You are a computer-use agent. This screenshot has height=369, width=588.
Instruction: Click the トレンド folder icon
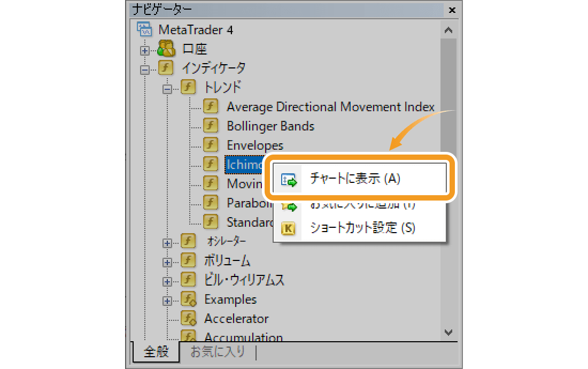pyautogui.click(x=188, y=87)
